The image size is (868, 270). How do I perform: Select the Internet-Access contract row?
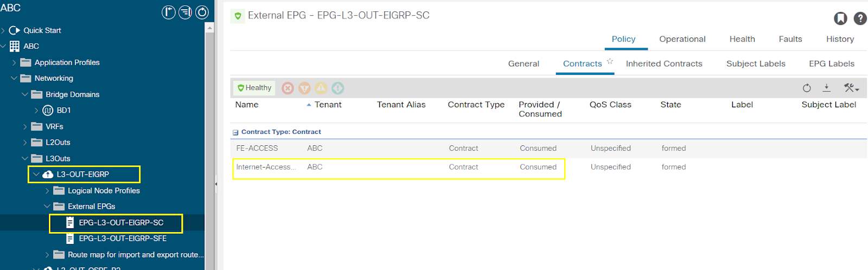(x=548, y=167)
